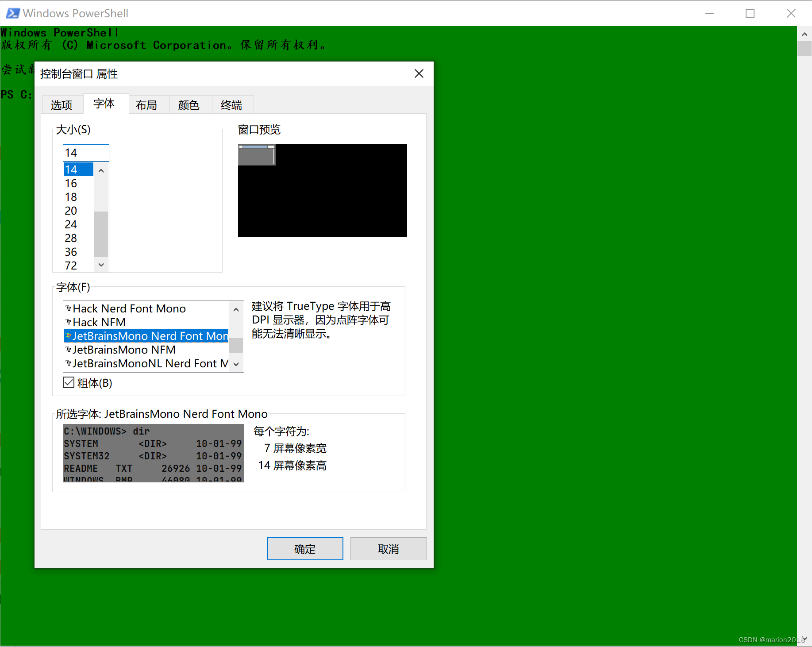812x647 pixels.
Task: Close the 控制台窗口 属性 dialog
Action: (418, 73)
